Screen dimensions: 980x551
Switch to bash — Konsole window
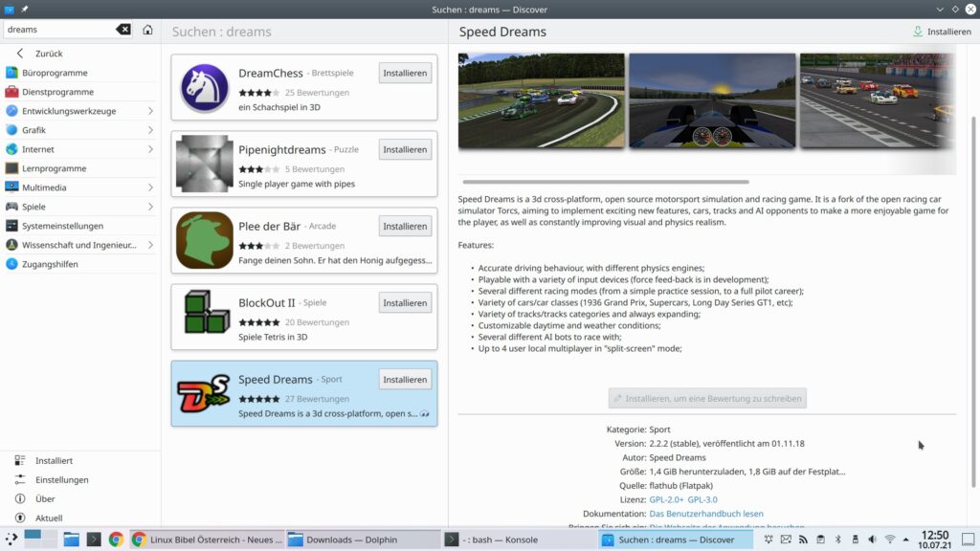coord(519,540)
